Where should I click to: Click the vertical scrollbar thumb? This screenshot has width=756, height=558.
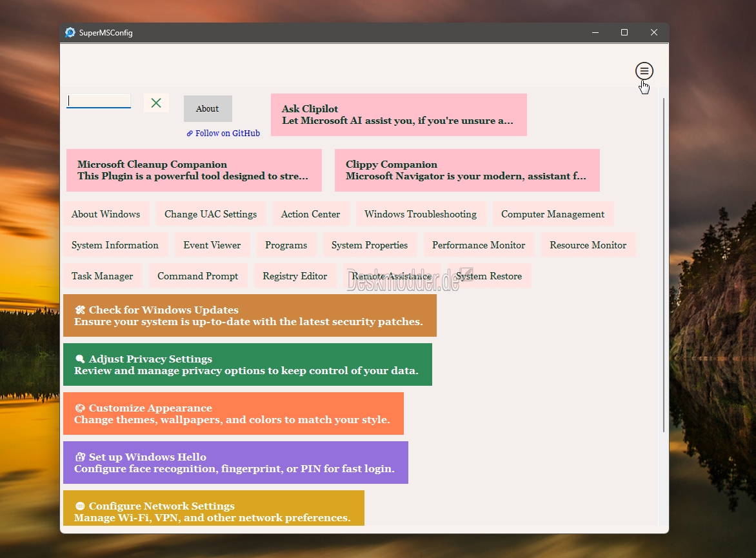tap(664, 264)
